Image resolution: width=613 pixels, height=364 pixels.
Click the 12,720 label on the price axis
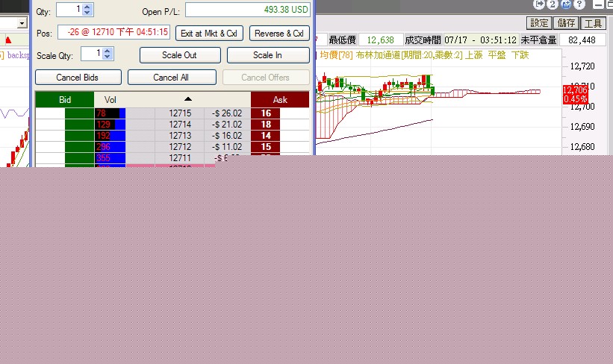[582, 66]
